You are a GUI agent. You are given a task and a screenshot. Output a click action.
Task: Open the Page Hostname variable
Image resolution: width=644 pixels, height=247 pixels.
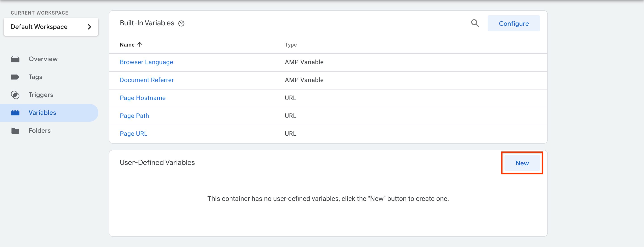click(x=143, y=98)
